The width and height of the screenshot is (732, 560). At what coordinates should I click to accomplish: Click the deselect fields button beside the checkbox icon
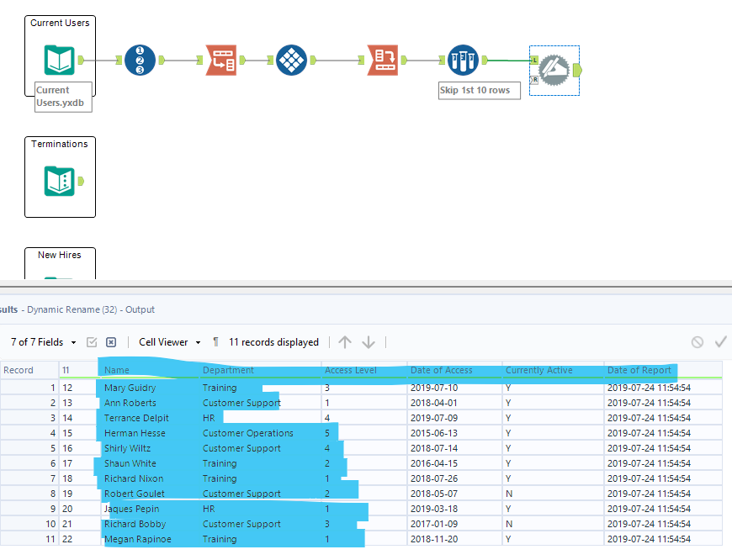110,342
